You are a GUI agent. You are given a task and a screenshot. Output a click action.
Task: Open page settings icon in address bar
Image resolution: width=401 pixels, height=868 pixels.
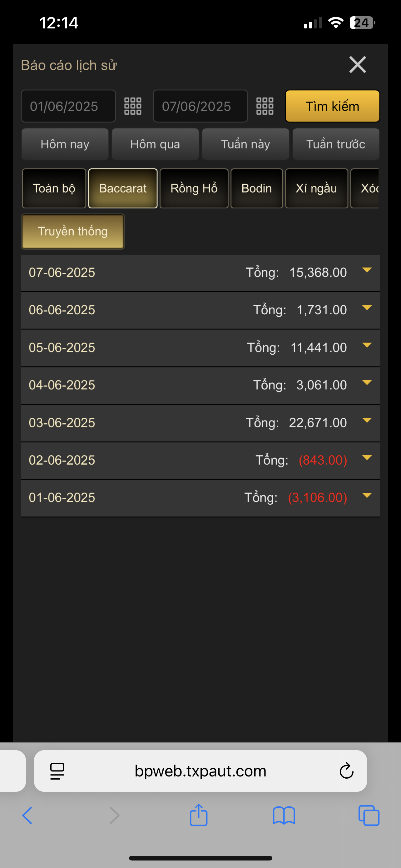tap(57, 771)
